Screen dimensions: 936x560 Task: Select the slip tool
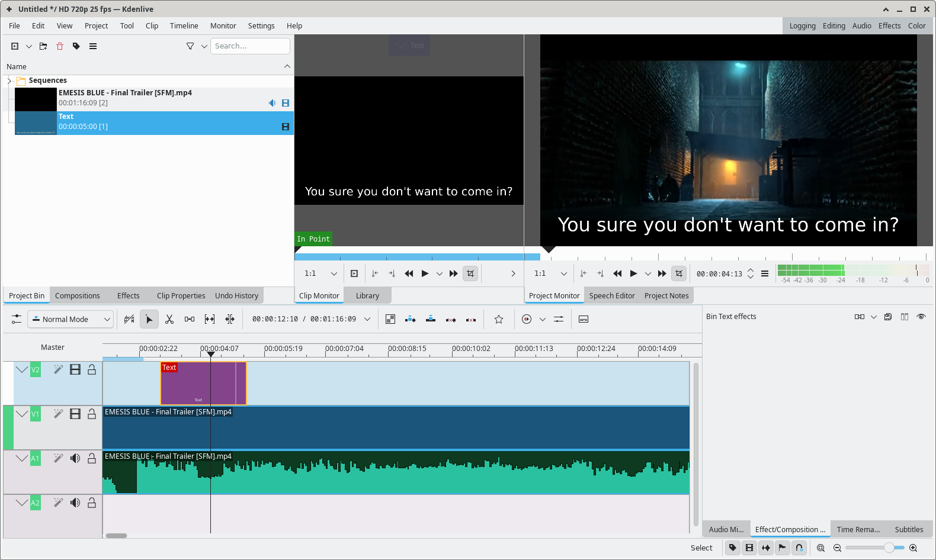(x=210, y=319)
